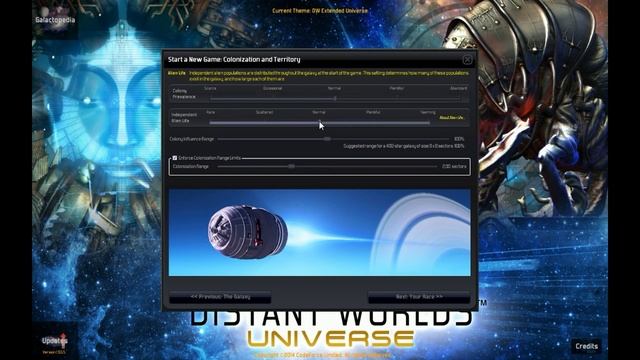Click the Colonization Range slider handle
The width and height of the screenshot is (640, 360).
[x=291, y=167]
